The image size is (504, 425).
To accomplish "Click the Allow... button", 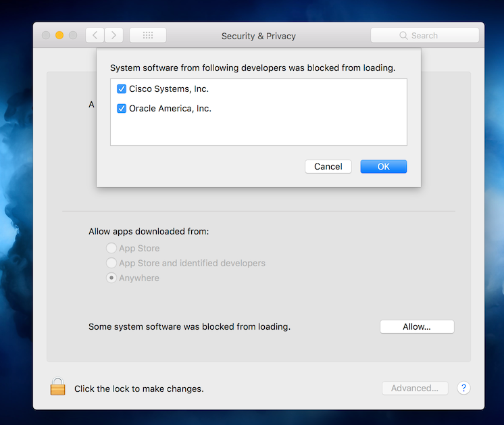I will [x=417, y=326].
